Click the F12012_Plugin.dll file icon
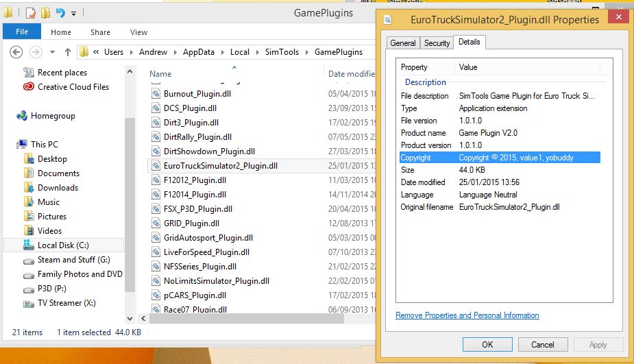This screenshot has width=634, height=364. [x=156, y=180]
